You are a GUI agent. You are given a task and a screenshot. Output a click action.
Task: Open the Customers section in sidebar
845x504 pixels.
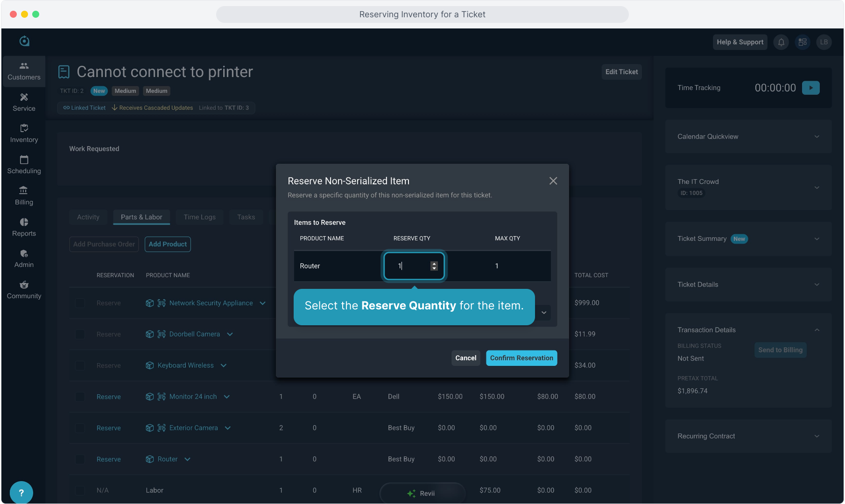point(24,71)
